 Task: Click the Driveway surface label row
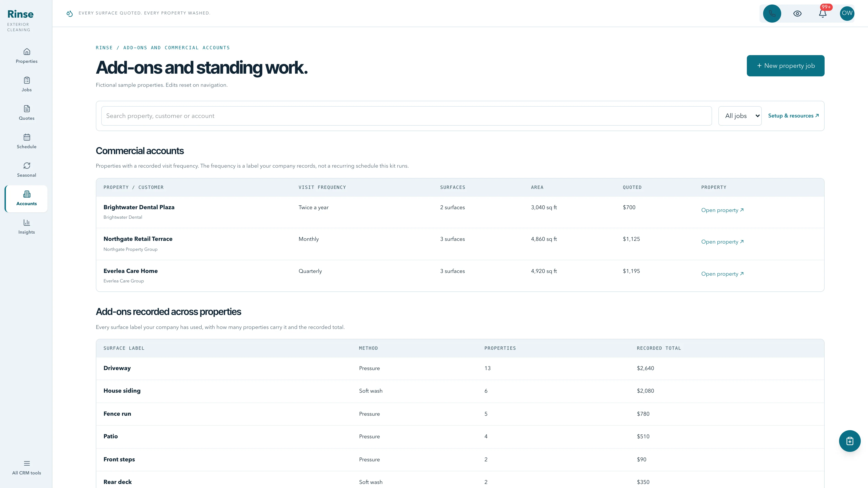point(460,368)
